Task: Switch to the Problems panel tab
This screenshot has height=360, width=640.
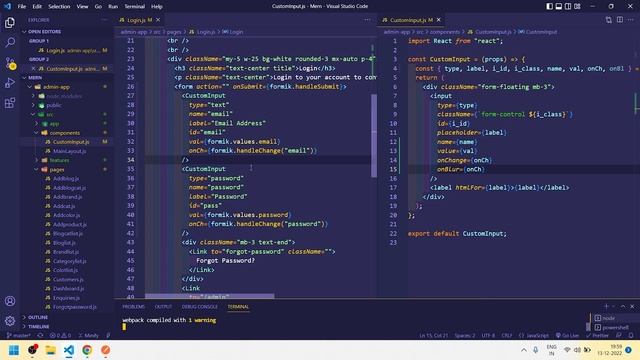Action: tap(133, 307)
